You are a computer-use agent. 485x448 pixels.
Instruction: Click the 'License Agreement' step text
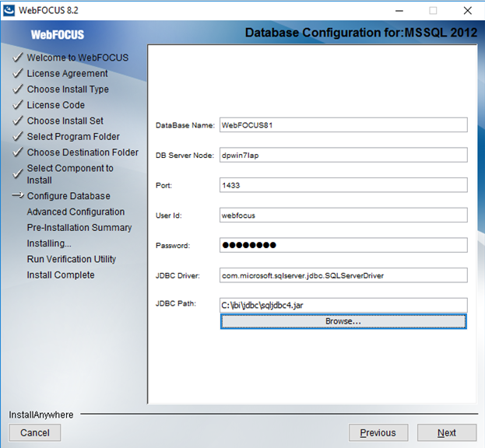tap(67, 74)
